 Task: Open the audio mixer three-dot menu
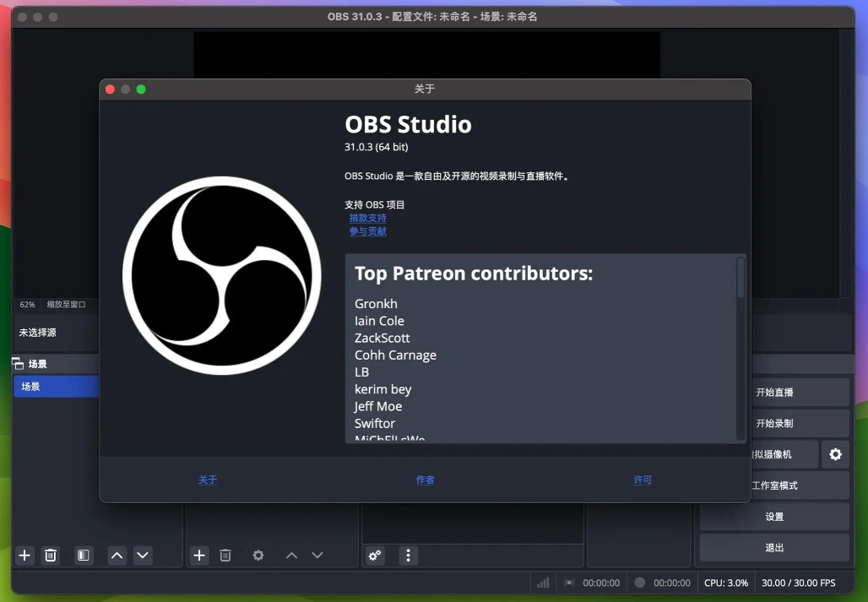(409, 555)
